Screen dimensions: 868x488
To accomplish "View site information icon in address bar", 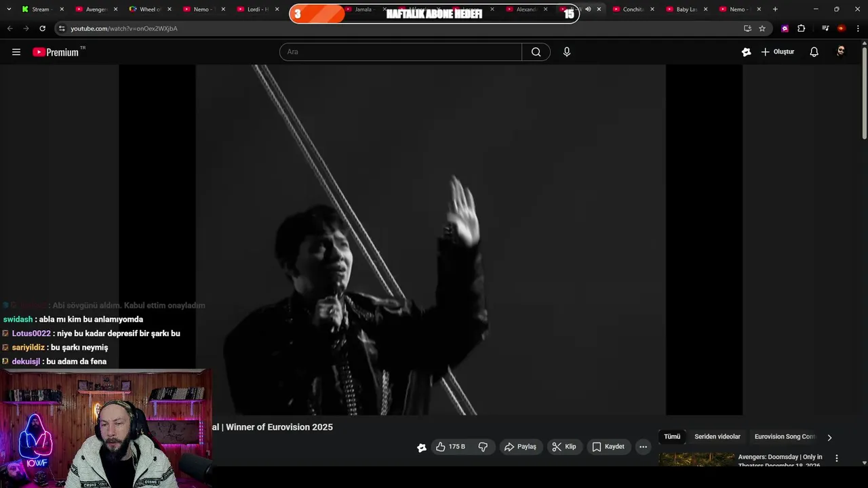I will click(62, 28).
